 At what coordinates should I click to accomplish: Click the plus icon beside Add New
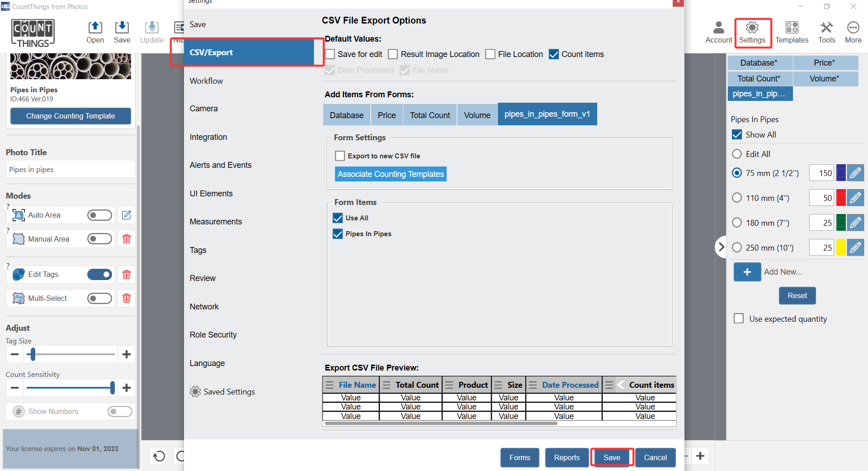pos(747,272)
